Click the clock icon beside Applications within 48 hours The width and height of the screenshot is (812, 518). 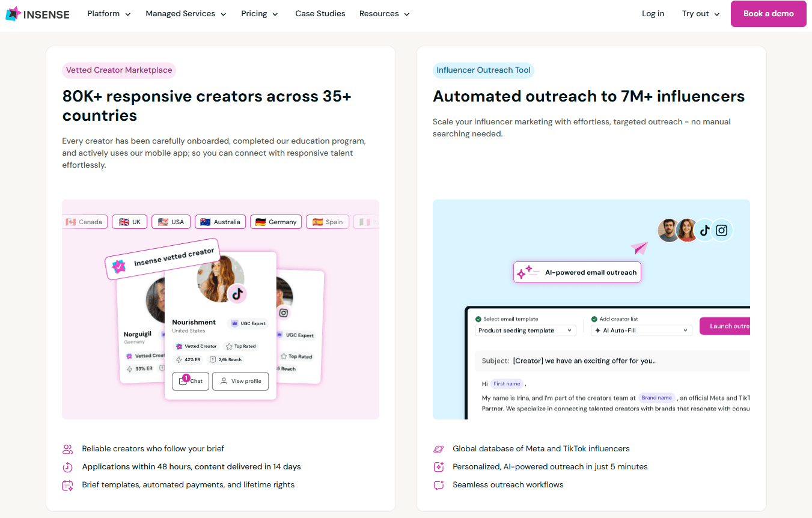[67, 467]
